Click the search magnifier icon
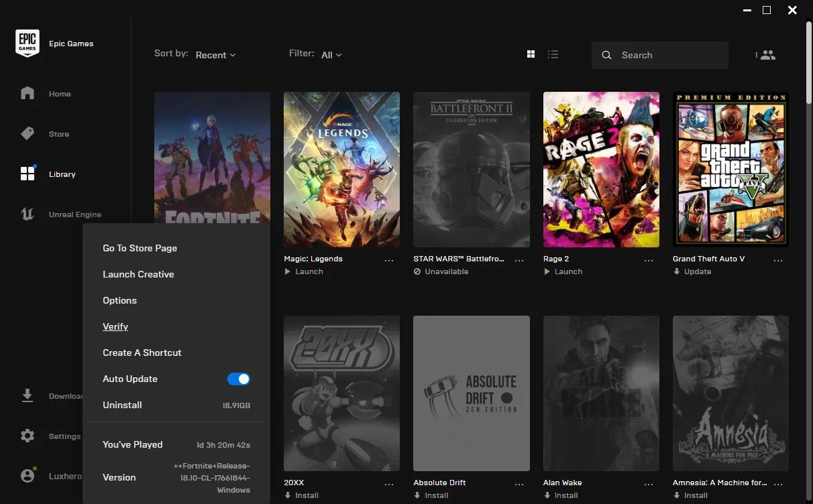 pos(606,55)
